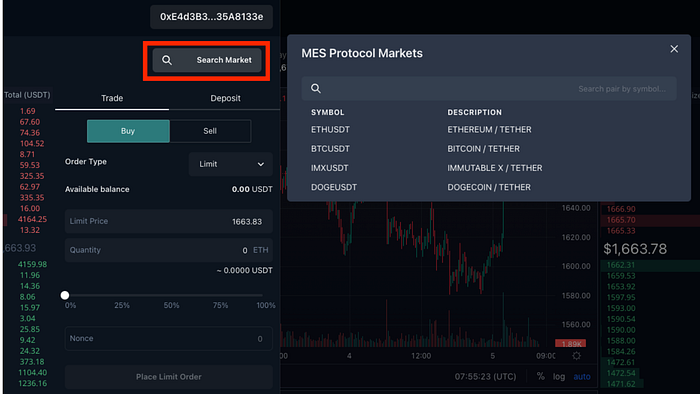Click the Search pair by symbol field
This screenshot has width=700, height=394.
(489, 88)
